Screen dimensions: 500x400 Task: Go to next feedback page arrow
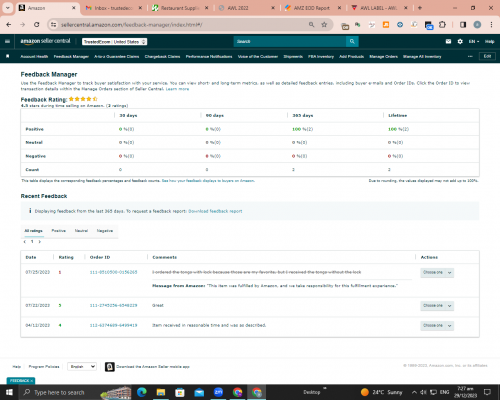coord(39,242)
